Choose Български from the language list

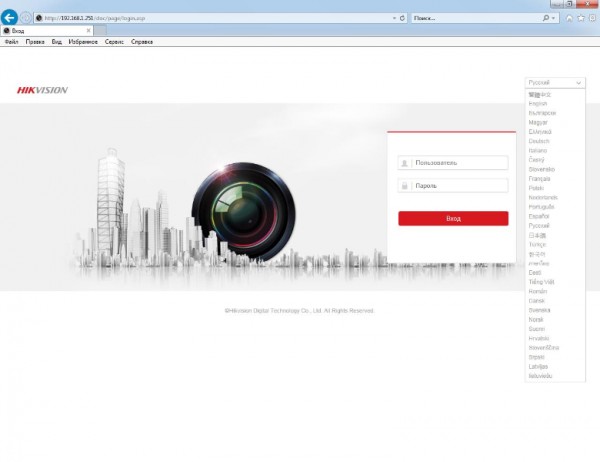pyautogui.click(x=542, y=113)
